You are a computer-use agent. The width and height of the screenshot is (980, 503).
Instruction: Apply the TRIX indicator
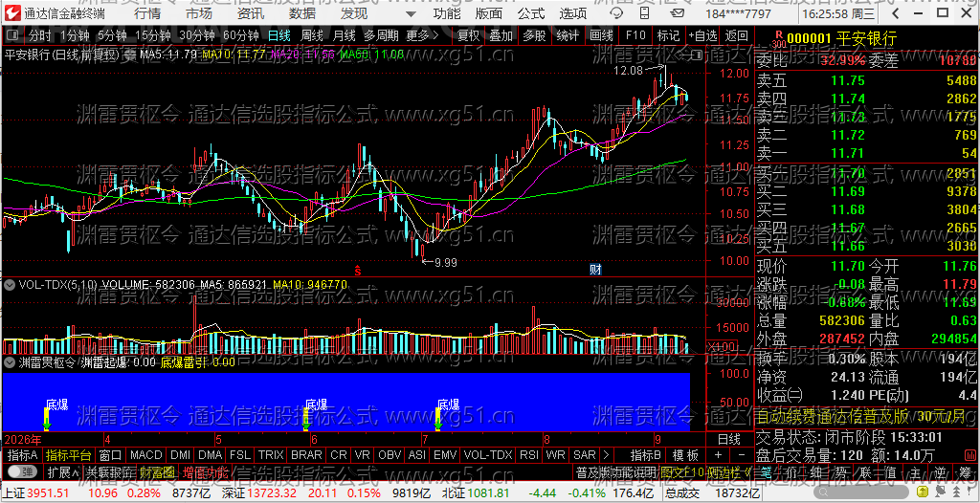pos(271,454)
